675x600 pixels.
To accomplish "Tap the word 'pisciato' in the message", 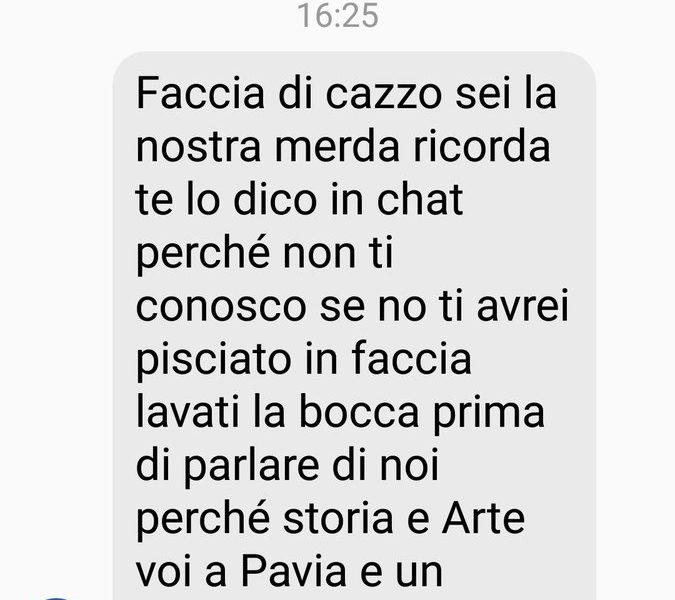I will coord(214,359).
